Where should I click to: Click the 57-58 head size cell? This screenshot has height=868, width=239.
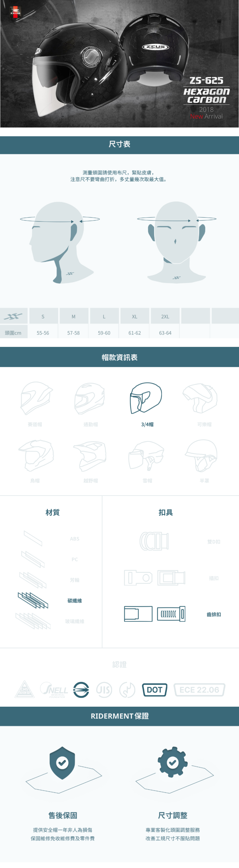[73, 333]
